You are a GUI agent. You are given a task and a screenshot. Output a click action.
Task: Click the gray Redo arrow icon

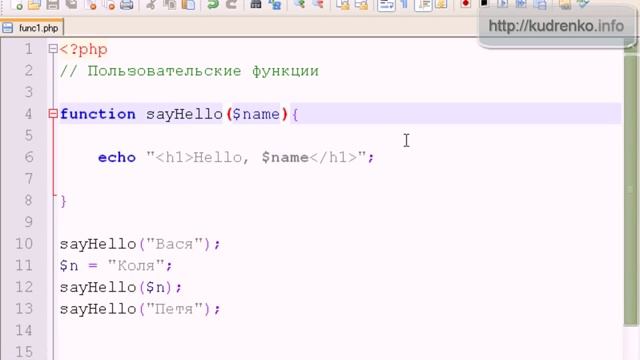click(231, 4)
